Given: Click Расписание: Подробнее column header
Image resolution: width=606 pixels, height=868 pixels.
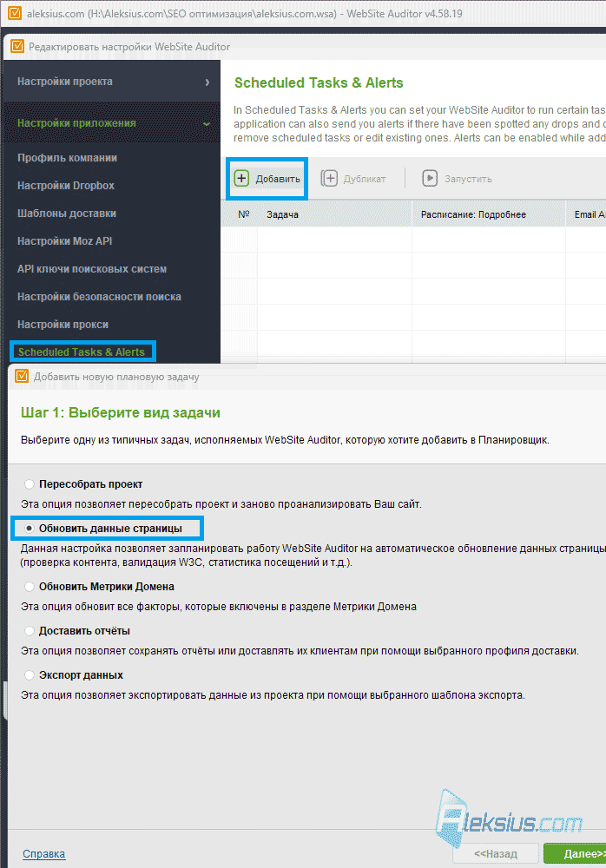Looking at the screenshot, I should [x=489, y=214].
